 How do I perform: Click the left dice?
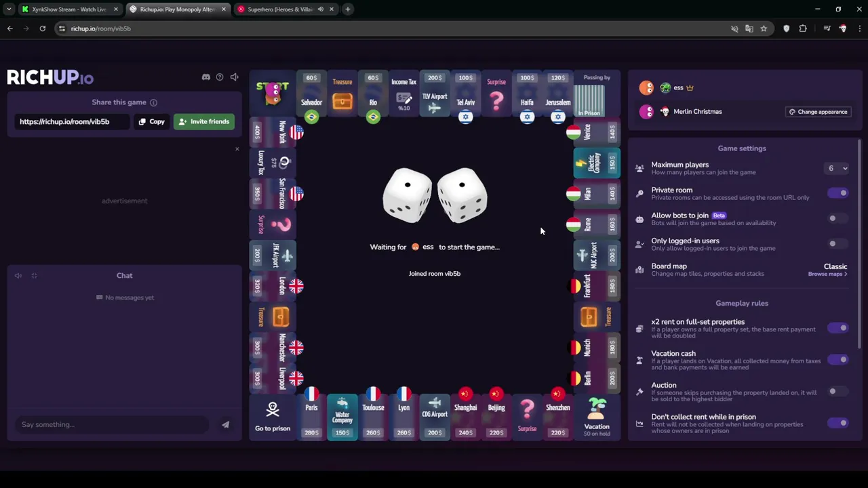pos(407,195)
